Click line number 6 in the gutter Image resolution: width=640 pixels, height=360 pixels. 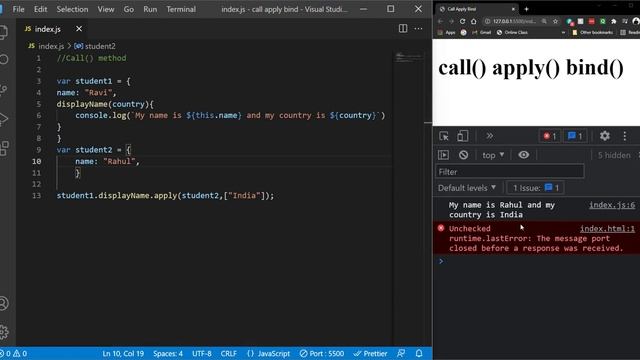(x=38, y=116)
